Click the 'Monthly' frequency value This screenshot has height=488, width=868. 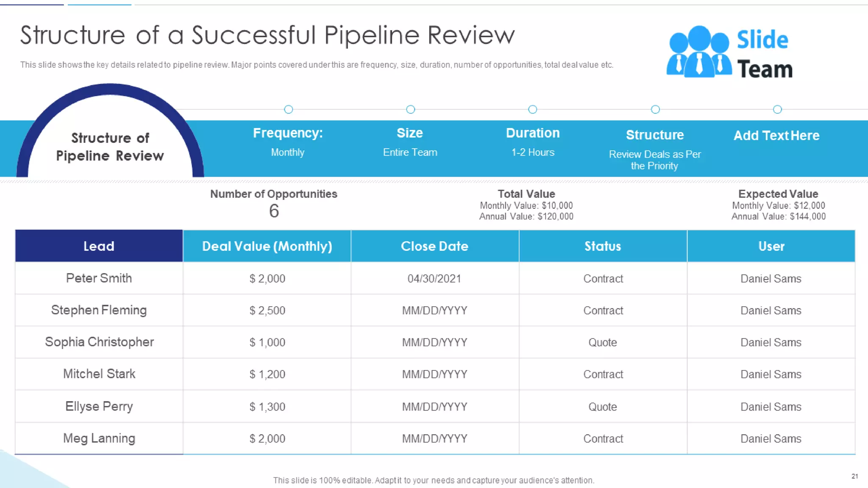coord(288,152)
